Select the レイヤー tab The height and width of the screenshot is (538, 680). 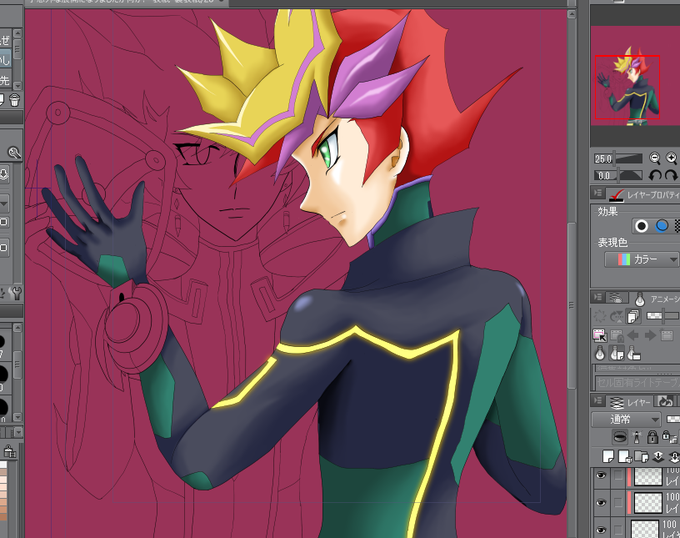(x=629, y=402)
